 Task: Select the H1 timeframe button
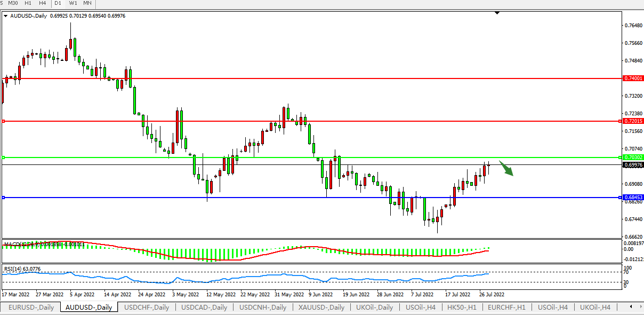pos(28,3)
